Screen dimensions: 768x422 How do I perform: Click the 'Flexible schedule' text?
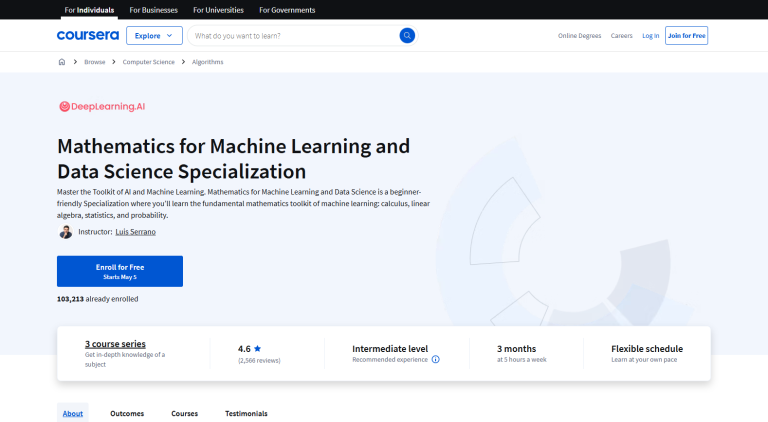[647, 349]
